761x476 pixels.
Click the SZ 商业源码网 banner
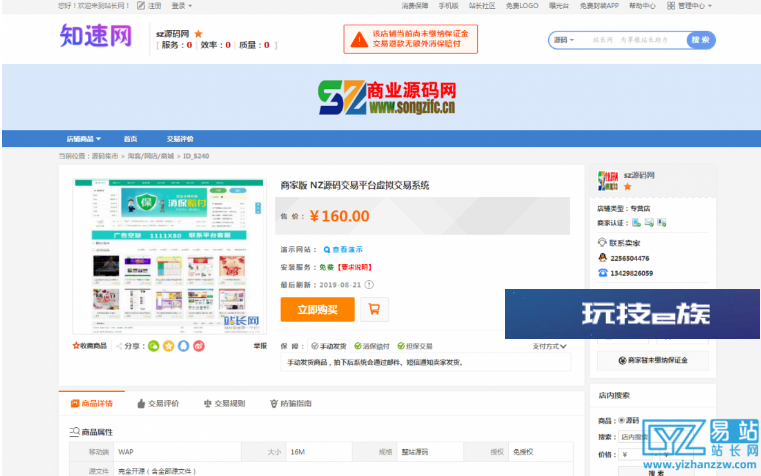pos(387,98)
